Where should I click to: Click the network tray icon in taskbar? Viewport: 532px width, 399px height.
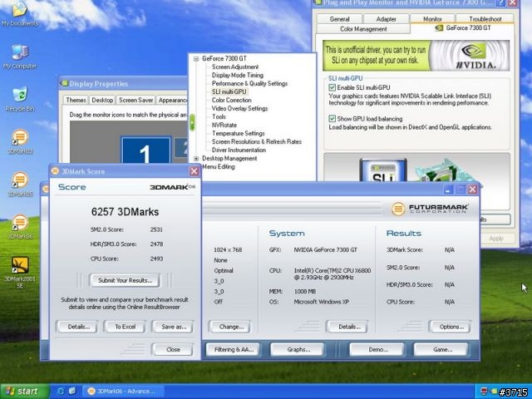(484, 392)
